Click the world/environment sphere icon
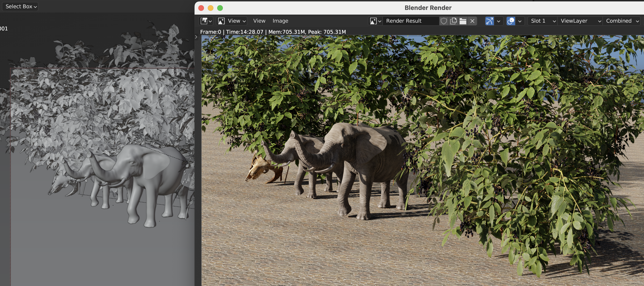The height and width of the screenshot is (286, 644). [511, 21]
